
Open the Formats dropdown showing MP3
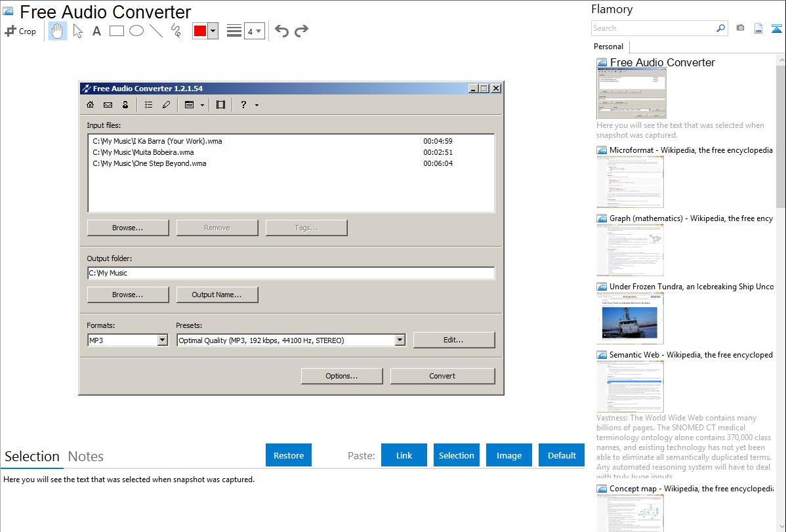[128, 340]
